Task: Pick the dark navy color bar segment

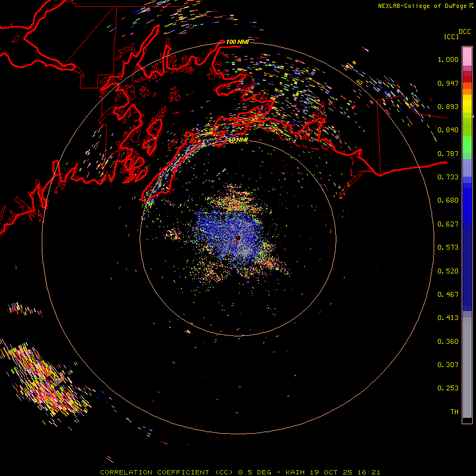Action: coord(467,270)
